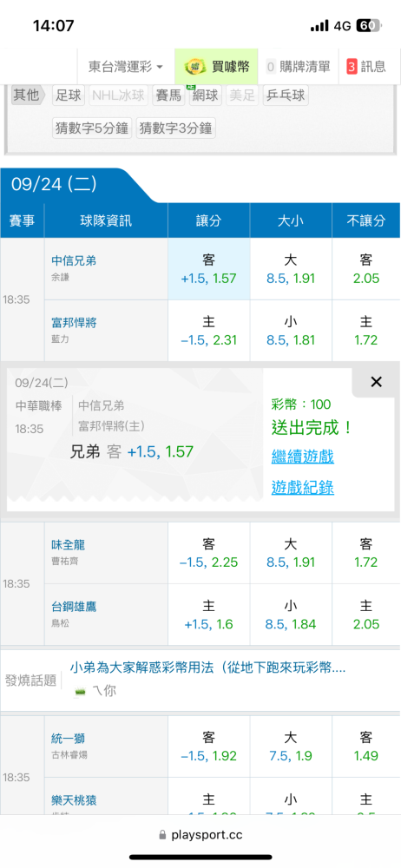Open the 小弟為大家解惑彩幣用法 hot topic
Screen dimensions: 401x868
click(207, 668)
